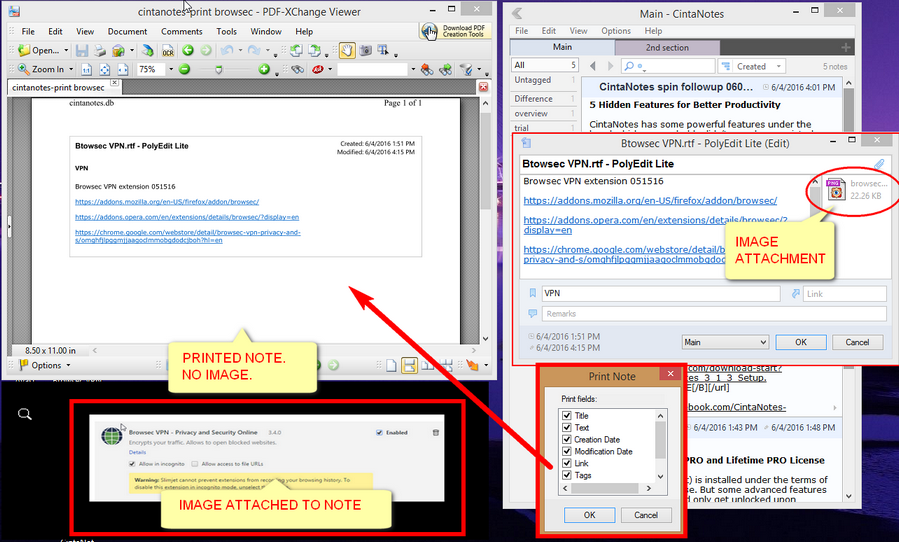Image resolution: width=899 pixels, height=542 pixels.
Task: Open the Open button dropdown arrow
Action: [x=66, y=50]
